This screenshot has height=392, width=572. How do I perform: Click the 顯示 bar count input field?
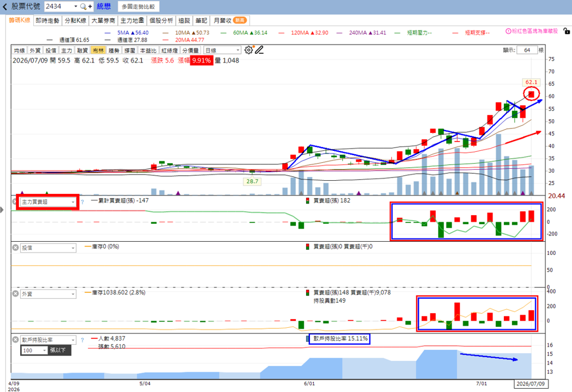[x=527, y=50]
